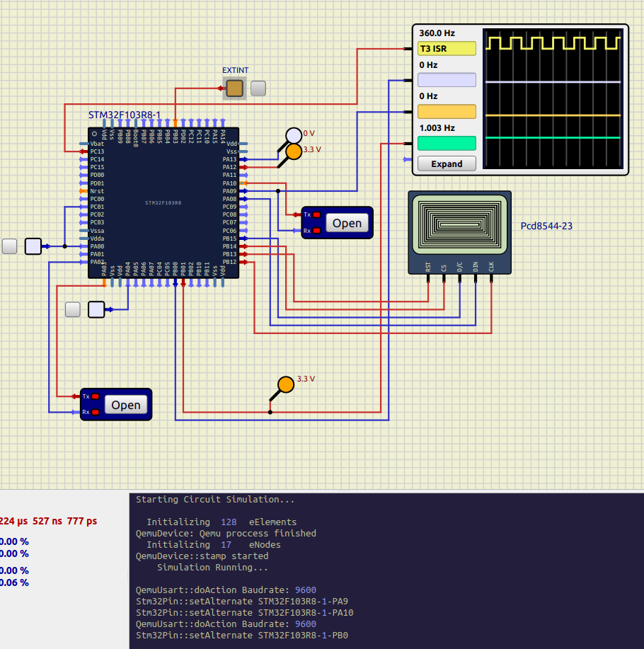Image resolution: width=644 pixels, height=649 pixels.
Task: Click the gray square left of PA00 switch
Action: click(x=10, y=246)
